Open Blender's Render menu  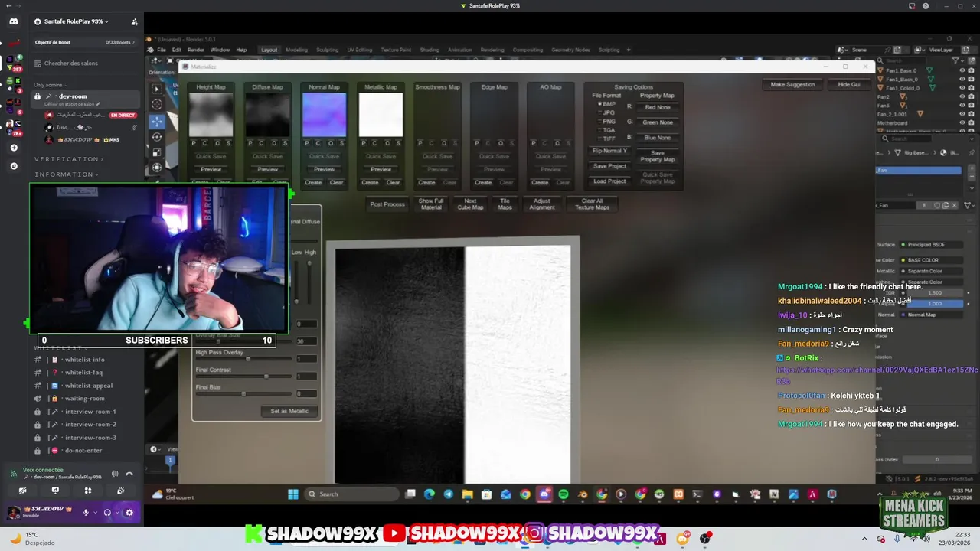tap(196, 50)
